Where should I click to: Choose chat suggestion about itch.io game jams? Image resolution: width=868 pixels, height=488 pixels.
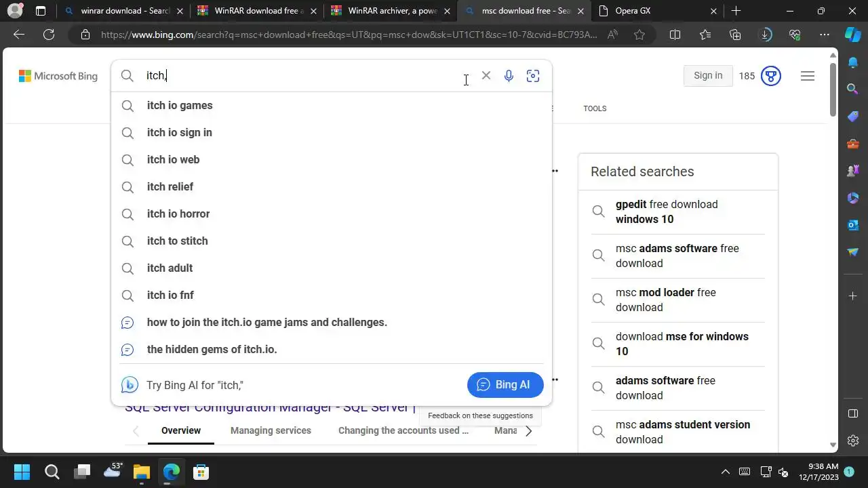click(x=332, y=322)
